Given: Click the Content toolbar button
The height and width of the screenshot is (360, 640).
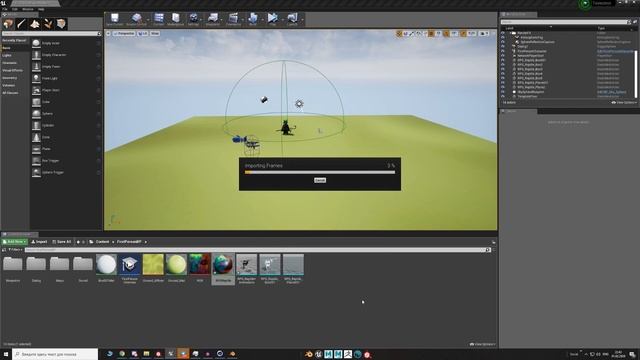Looking at the screenshot, I should click(158, 19).
